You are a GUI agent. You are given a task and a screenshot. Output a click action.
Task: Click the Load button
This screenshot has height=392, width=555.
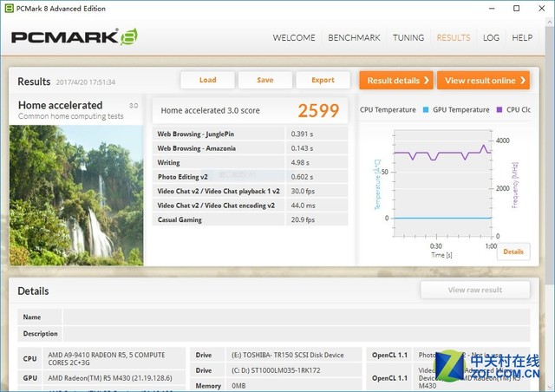[x=207, y=80]
